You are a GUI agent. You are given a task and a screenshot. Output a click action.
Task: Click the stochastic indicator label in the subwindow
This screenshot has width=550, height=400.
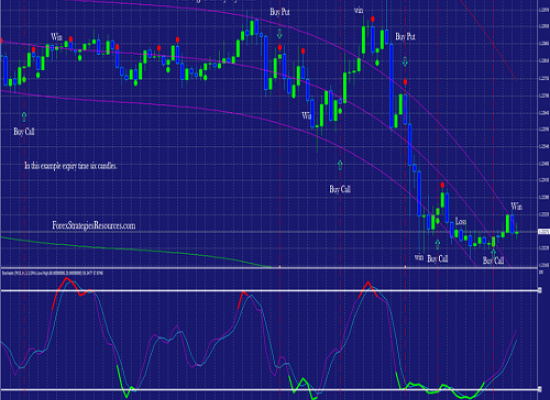[x=53, y=273]
